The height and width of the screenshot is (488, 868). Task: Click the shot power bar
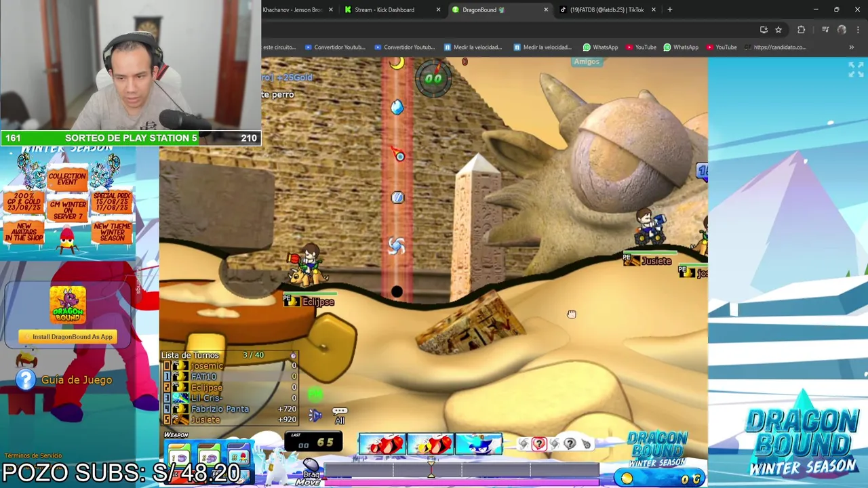pos(462,470)
